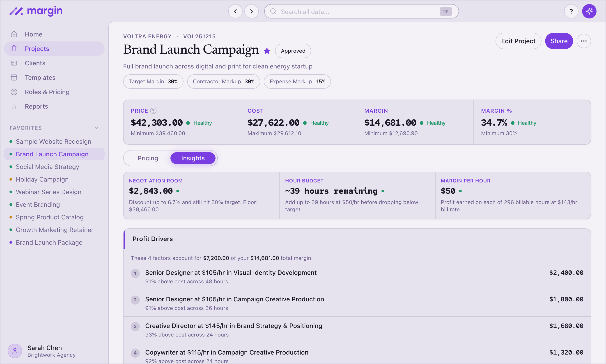Click the Projects briefcase icon
The image size is (606, 364).
tap(14, 49)
